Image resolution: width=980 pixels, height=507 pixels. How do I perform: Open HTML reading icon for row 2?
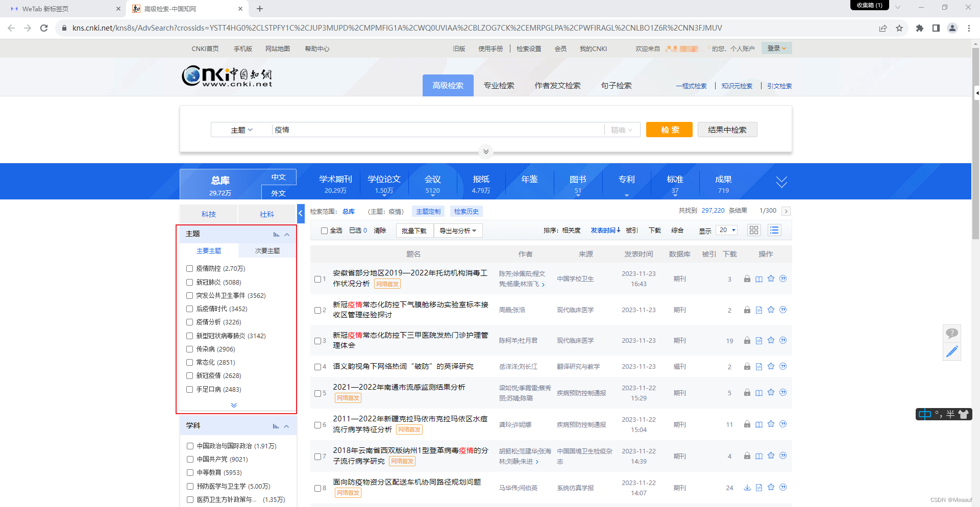tap(759, 310)
